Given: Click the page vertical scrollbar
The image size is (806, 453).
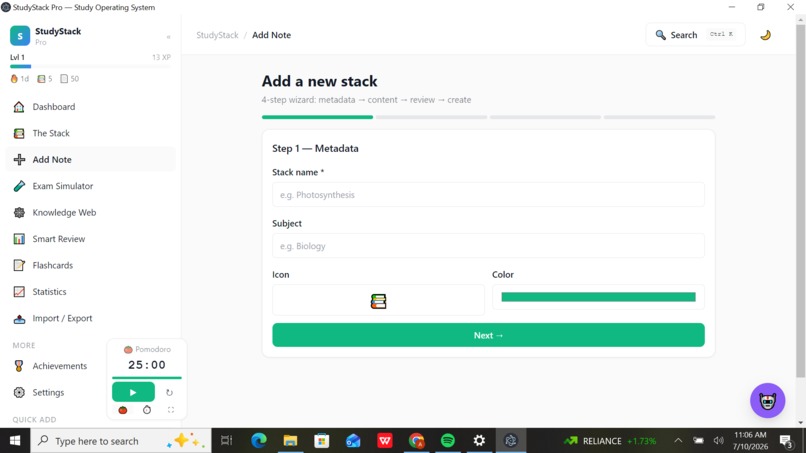Looking at the screenshot, I should click(x=800, y=201).
